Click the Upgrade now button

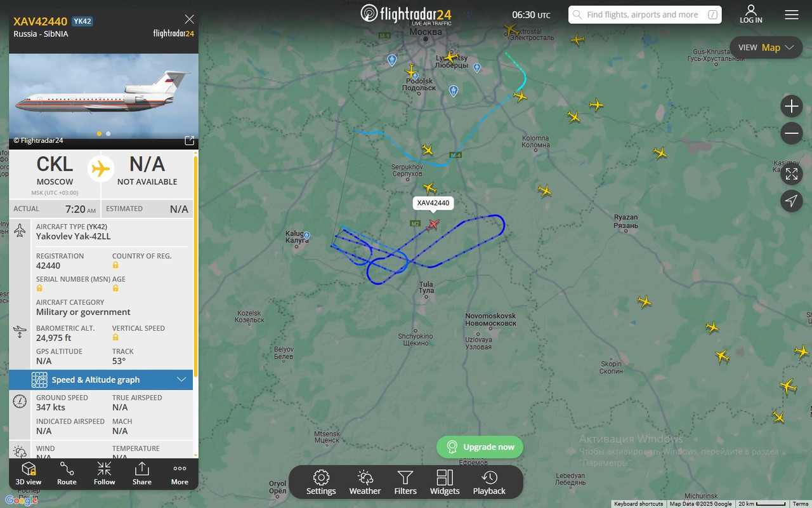point(480,447)
